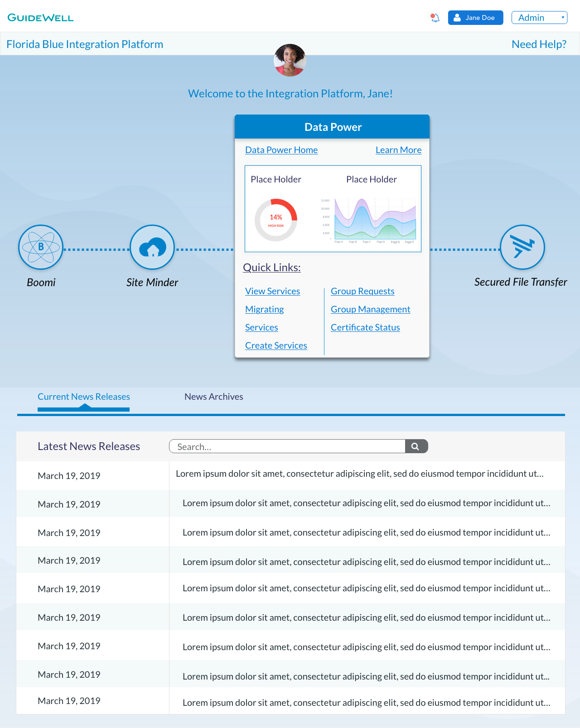The image size is (580, 728).
Task: Select the Boomi atom icon
Action: coord(41,247)
